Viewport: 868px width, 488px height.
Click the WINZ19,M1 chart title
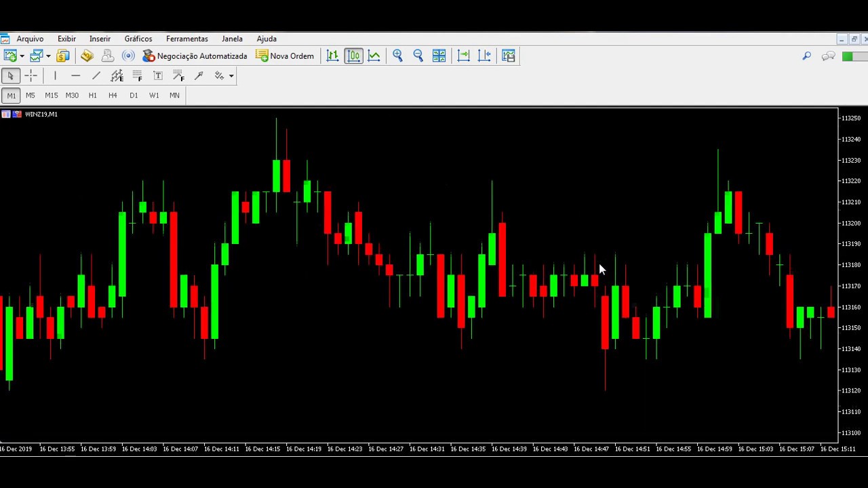tap(41, 114)
